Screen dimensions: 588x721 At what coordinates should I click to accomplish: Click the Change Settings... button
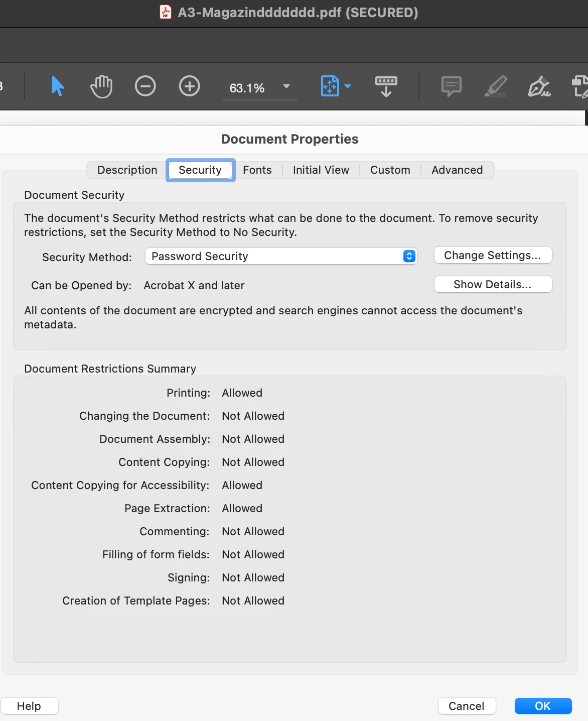[x=493, y=255]
